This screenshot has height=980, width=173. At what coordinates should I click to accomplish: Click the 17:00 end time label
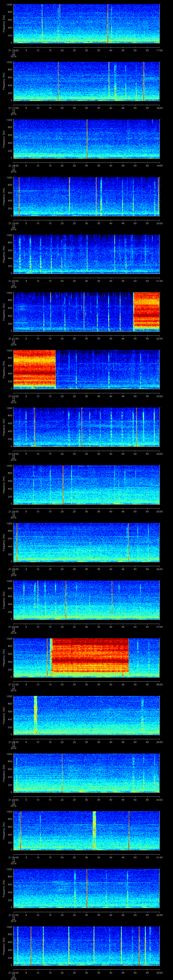click(x=160, y=50)
